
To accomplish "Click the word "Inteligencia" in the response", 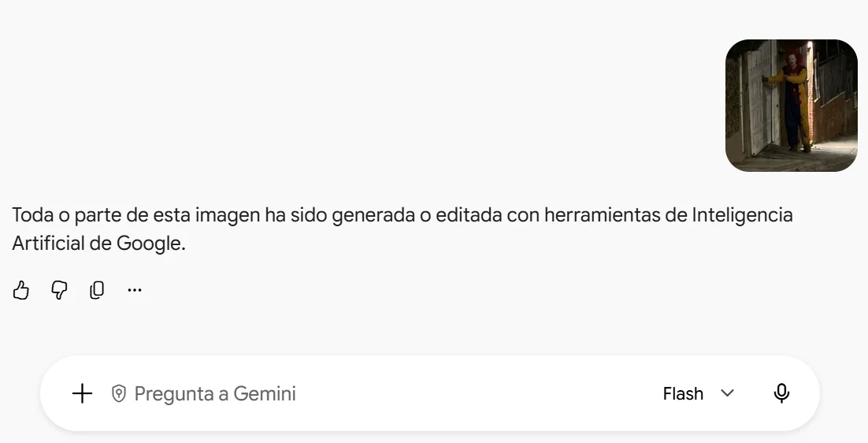I will [x=742, y=215].
